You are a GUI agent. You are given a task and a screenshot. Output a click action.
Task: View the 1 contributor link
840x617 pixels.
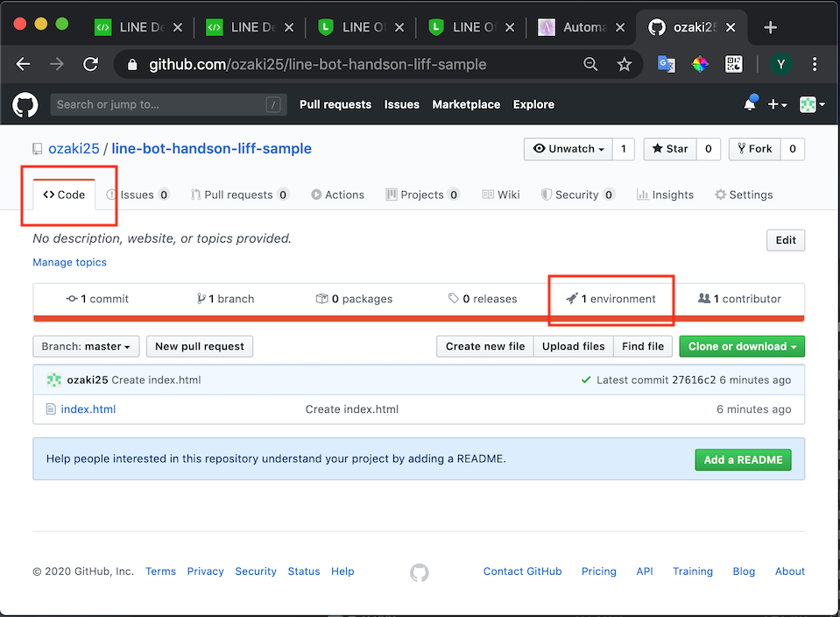coord(740,299)
